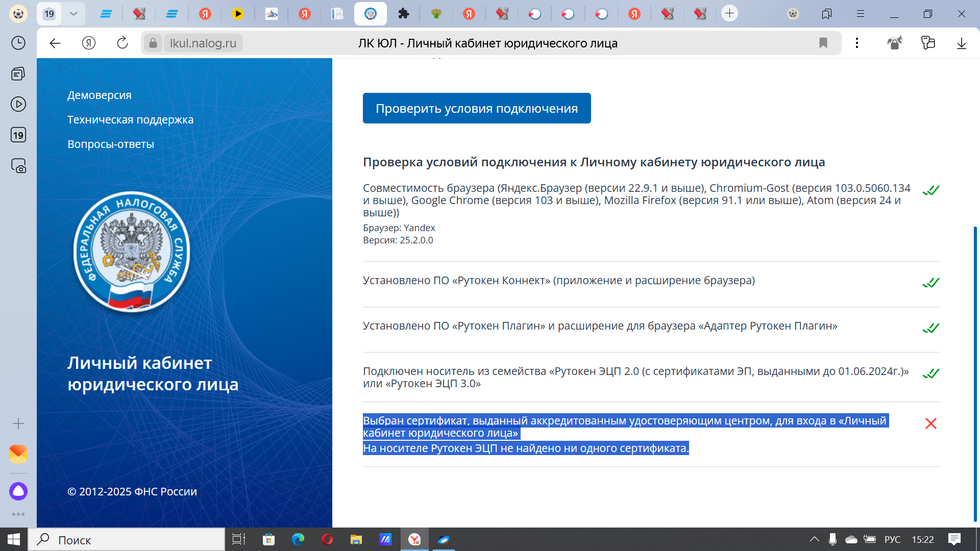Screen dimensions: 980x551
Task: Click the OneDrive cloud tray icon
Action: pos(851,539)
